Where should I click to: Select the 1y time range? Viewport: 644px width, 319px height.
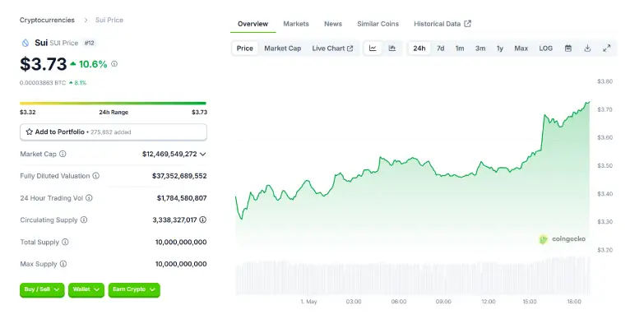coord(500,48)
